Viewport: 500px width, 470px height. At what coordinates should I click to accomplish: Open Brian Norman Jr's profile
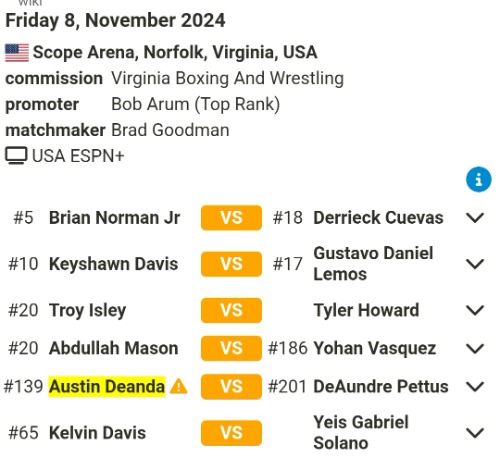(x=114, y=218)
